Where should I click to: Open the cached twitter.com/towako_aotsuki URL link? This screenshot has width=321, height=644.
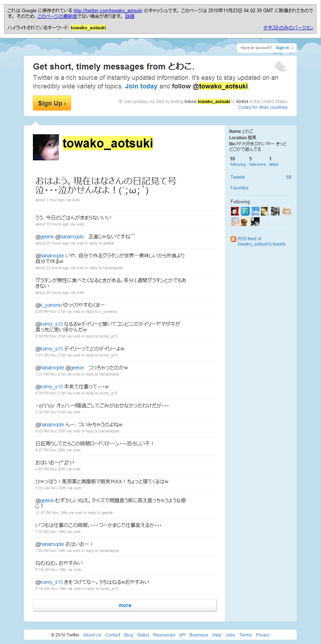108,11
